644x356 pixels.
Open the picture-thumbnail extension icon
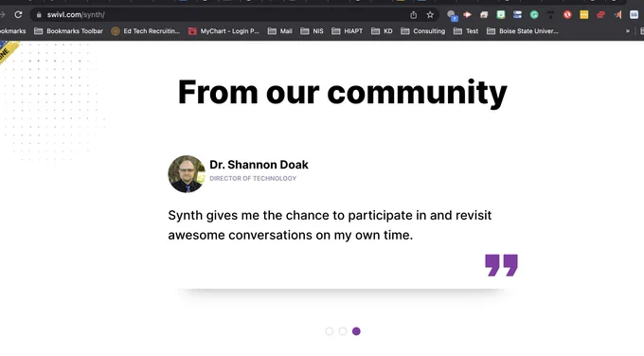[x=484, y=15]
